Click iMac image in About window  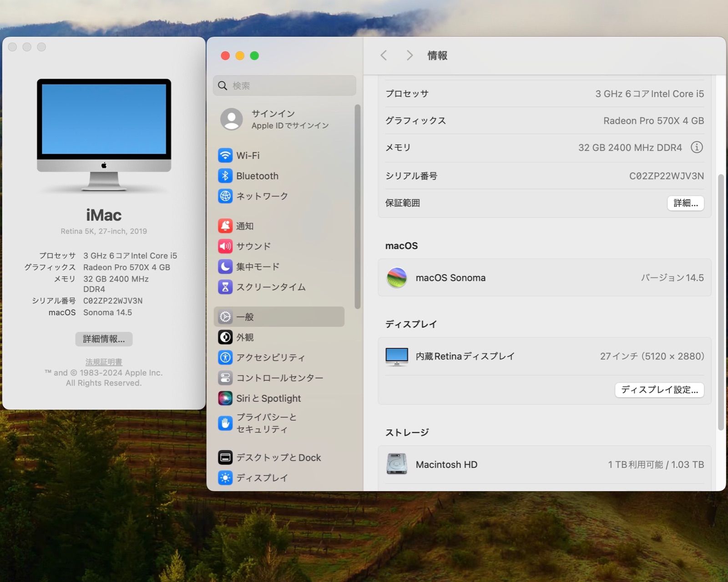pos(104,135)
